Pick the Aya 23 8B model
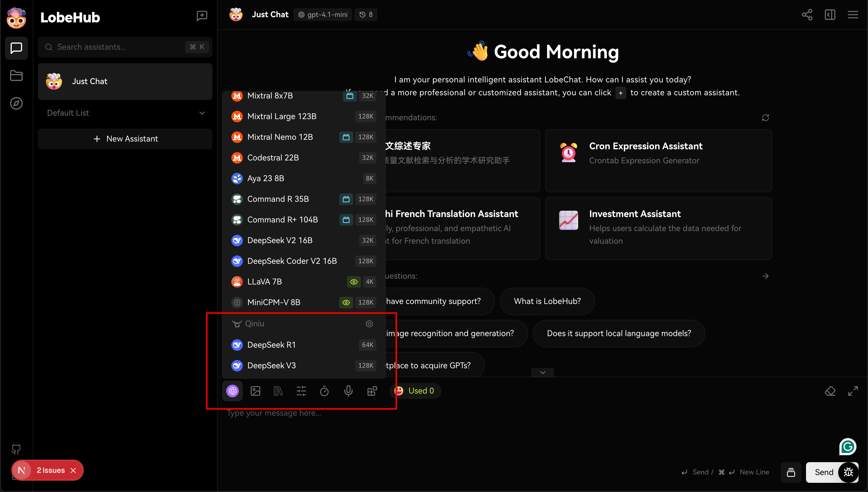The height and width of the screenshot is (492, 868). pyautogui.click(x=303, y=179)
